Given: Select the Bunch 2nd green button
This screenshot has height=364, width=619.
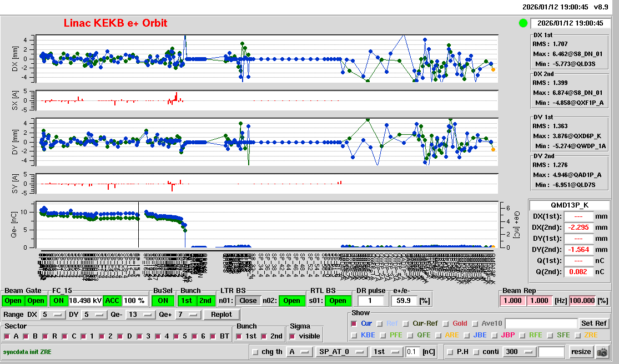Looking at the screenshot, I should pos(205,301).
